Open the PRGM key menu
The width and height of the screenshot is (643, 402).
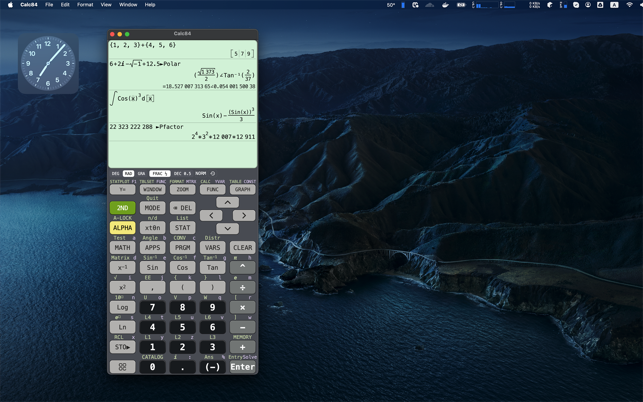(x=182, y=248)
